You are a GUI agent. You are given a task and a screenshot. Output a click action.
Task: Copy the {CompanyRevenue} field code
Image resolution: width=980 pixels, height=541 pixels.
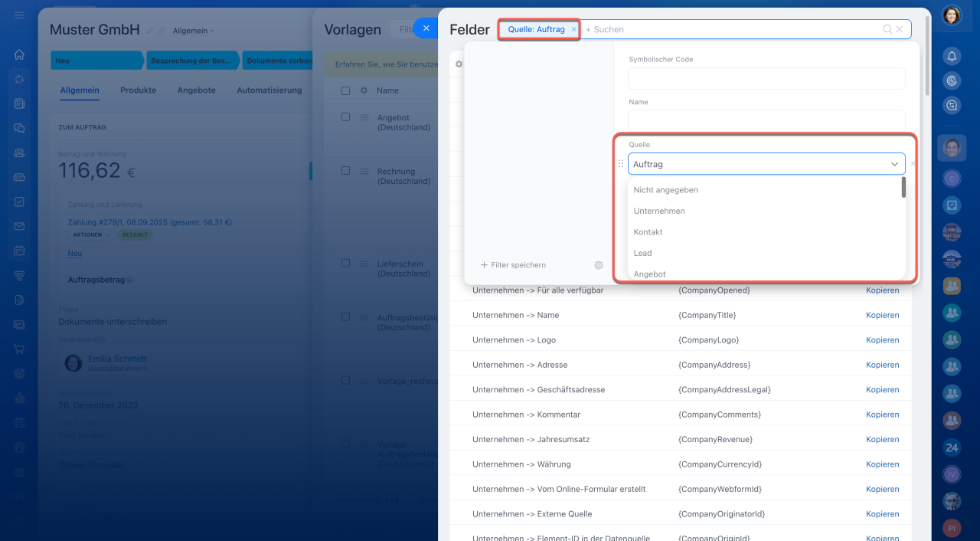882,440
